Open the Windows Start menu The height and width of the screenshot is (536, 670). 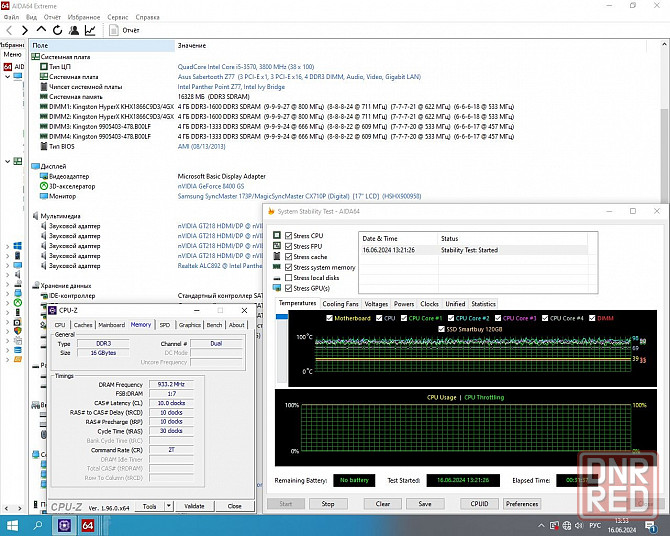[12, 525]
